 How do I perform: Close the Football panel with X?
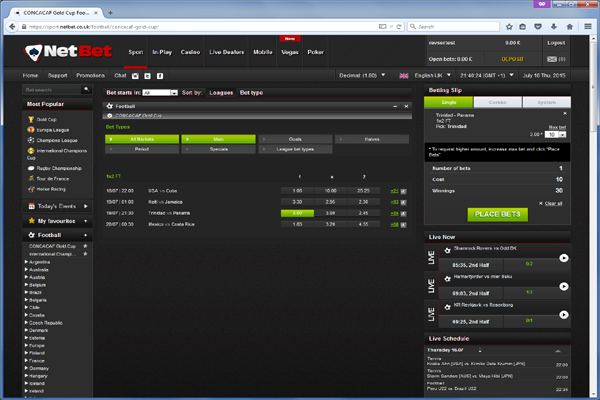pyautogui.click(x=406, y=106)
